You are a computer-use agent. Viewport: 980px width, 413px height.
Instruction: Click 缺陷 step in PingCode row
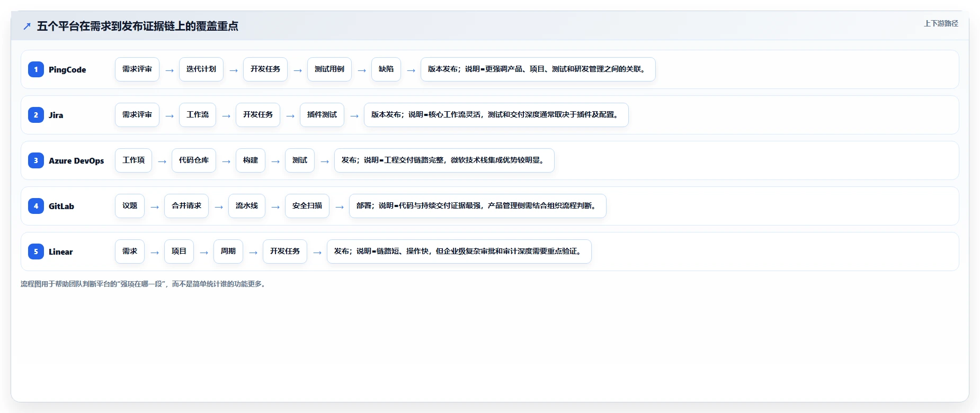click(386, 69)
